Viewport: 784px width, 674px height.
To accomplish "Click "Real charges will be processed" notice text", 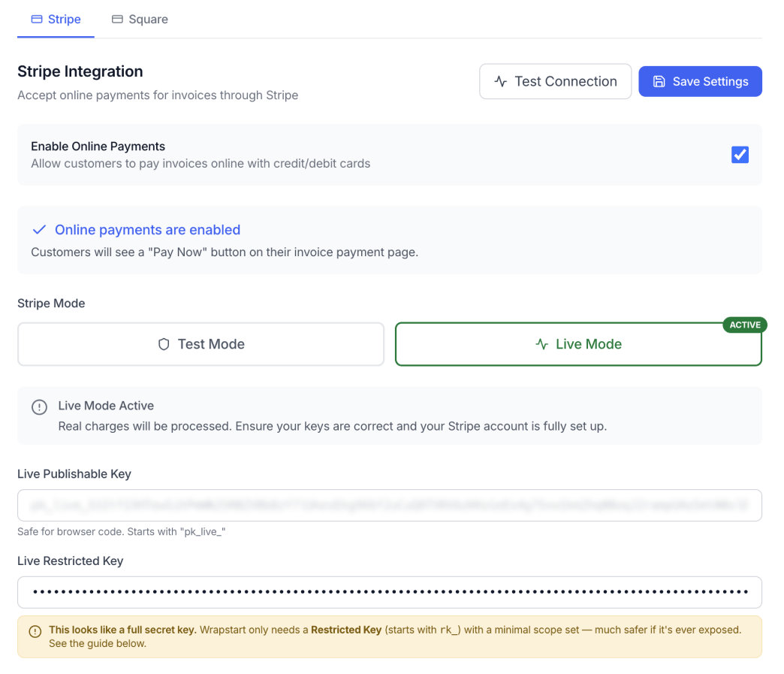I will coord(333,426).
